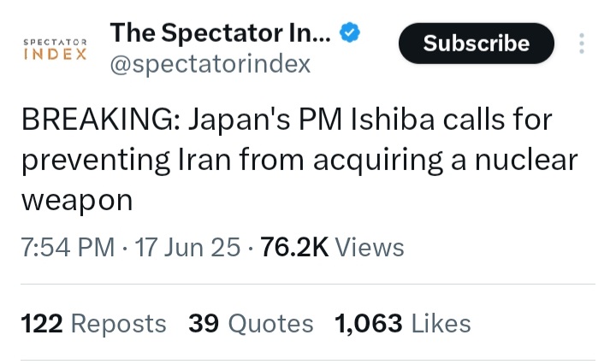Subscribe to The Spectator Index

(x=477, y=43)
